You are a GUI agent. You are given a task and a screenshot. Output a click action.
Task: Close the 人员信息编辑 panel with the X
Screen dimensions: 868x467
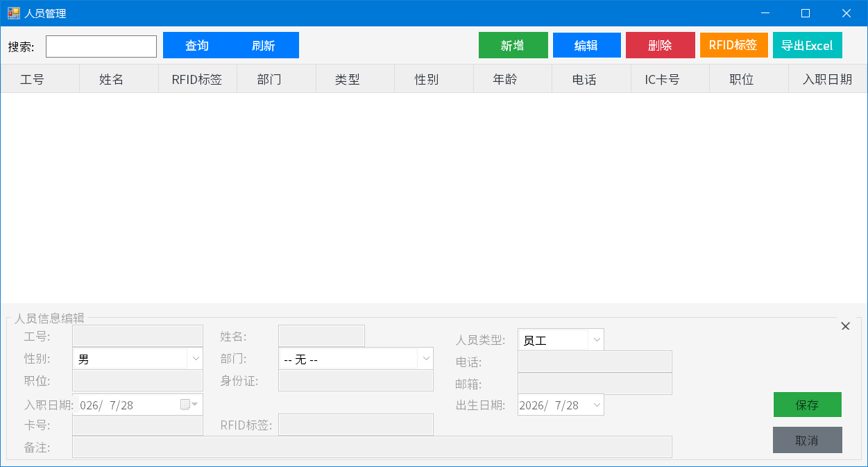tap(845, 326)
